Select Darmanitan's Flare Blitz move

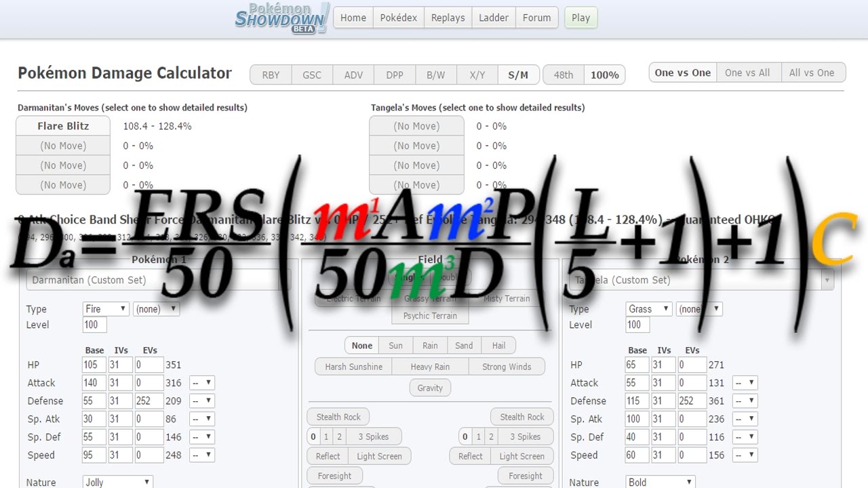point(63,126)
